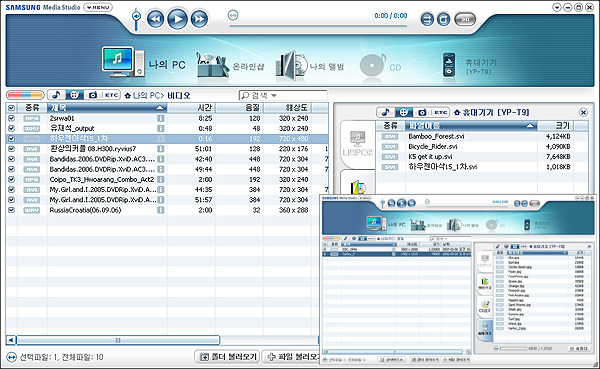Open the MENU dropdown
600x369 pixels.
click(98, 7)
